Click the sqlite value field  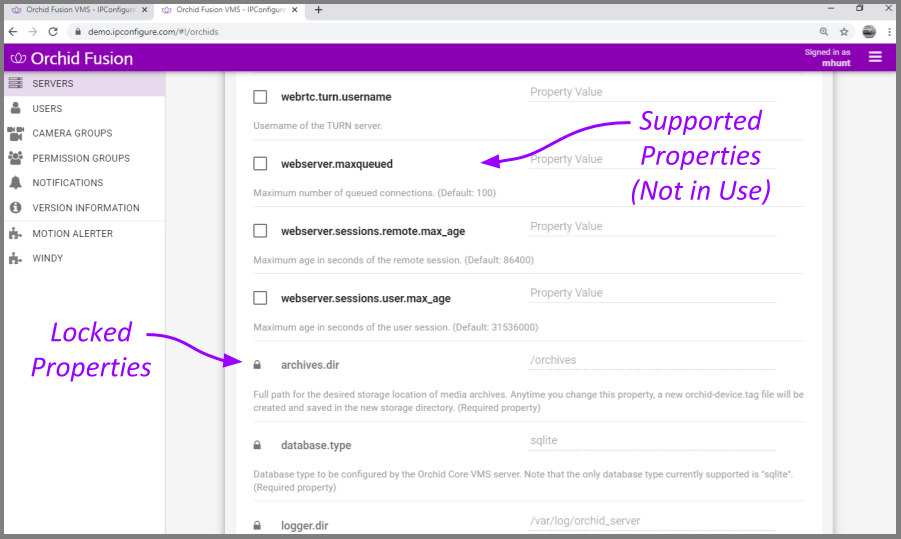652,441
